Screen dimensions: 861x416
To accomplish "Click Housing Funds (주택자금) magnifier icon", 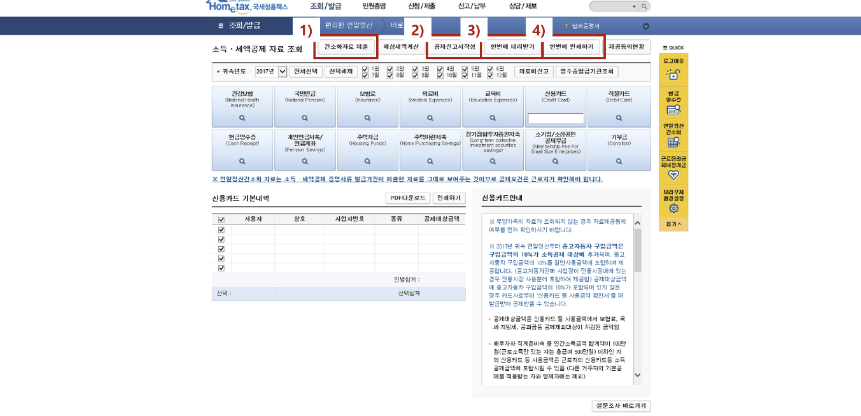I will pos(367,161).
